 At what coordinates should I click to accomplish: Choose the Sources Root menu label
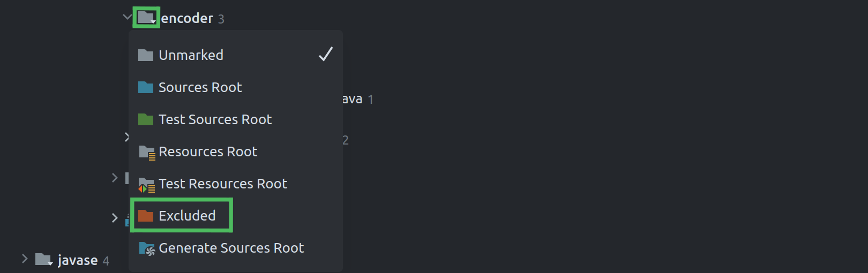[200, 87]
